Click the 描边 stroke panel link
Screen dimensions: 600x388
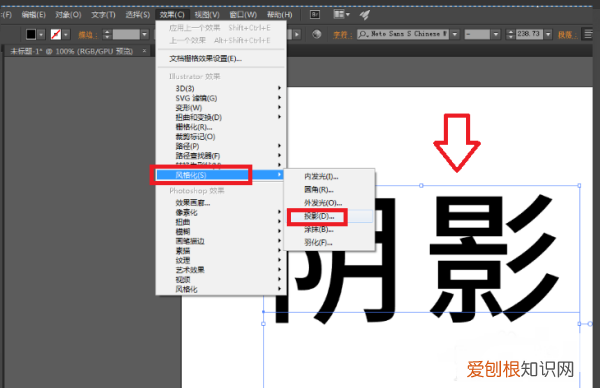tap(88, 35)
